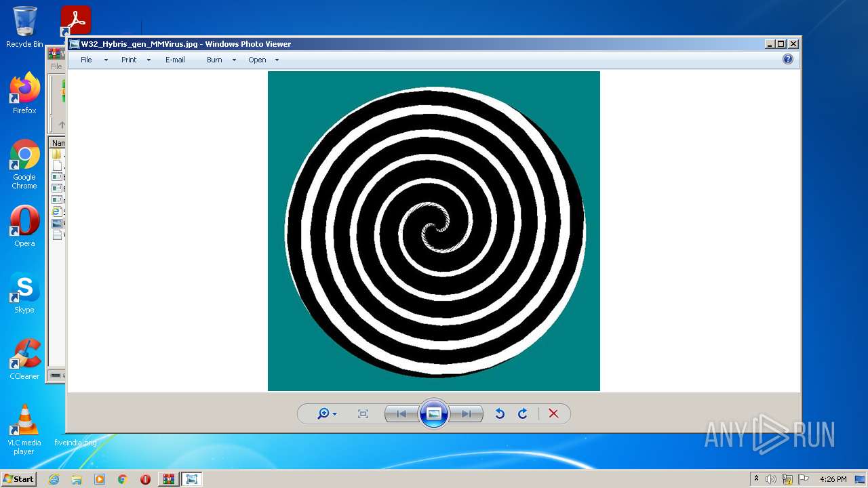Start the slide show

click(434, 413)
